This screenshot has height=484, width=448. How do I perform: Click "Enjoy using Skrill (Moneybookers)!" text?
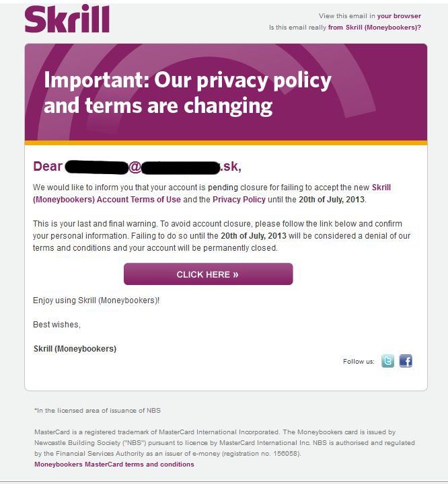96,300
